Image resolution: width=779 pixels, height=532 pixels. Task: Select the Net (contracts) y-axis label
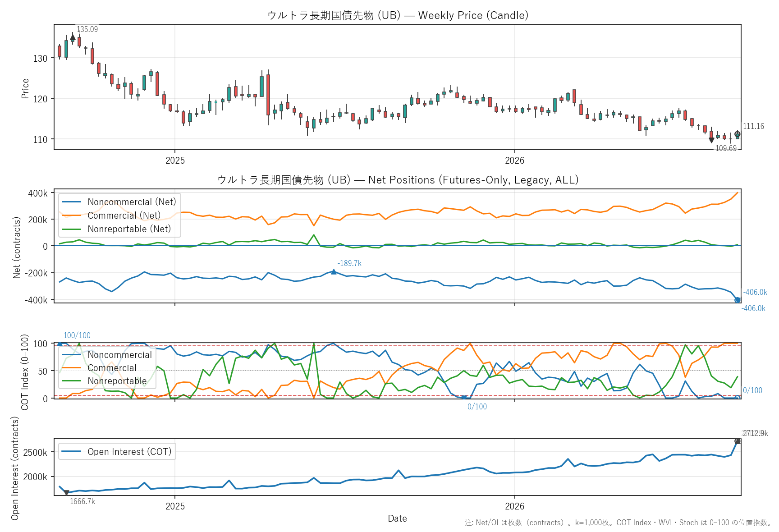(x=17, y=248)
